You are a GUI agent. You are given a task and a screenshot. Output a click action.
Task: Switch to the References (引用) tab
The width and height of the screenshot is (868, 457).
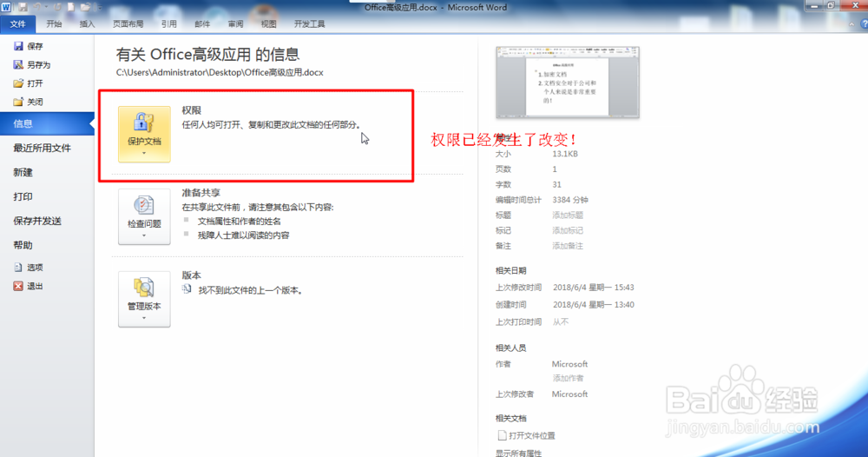(169, 23)
